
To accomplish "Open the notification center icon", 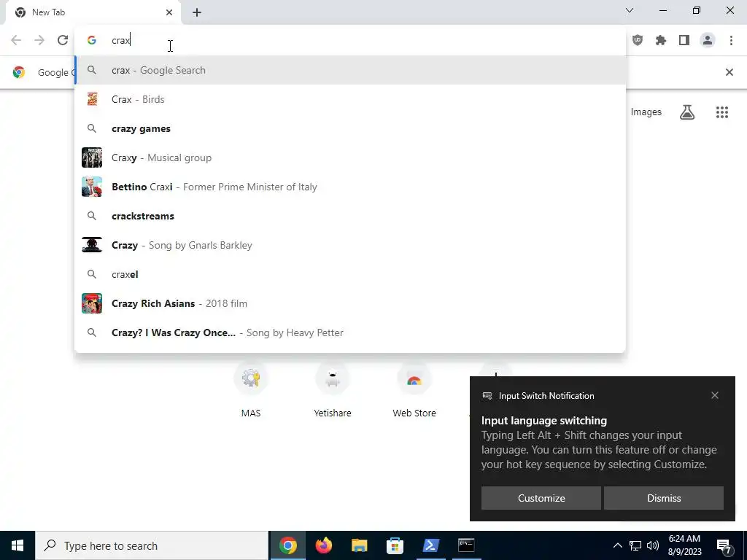I will [724, 545].
